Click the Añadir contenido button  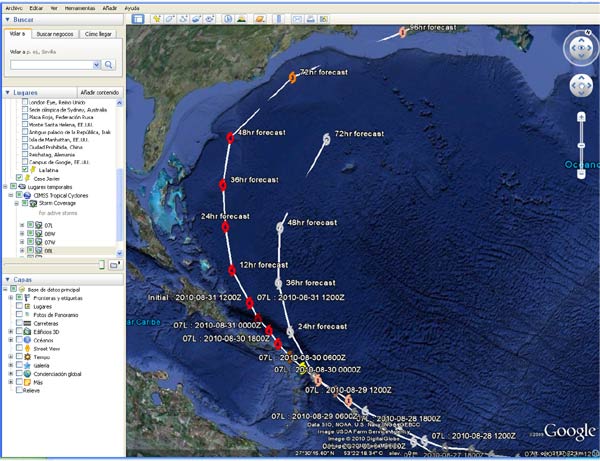click(x=99, y=93)
